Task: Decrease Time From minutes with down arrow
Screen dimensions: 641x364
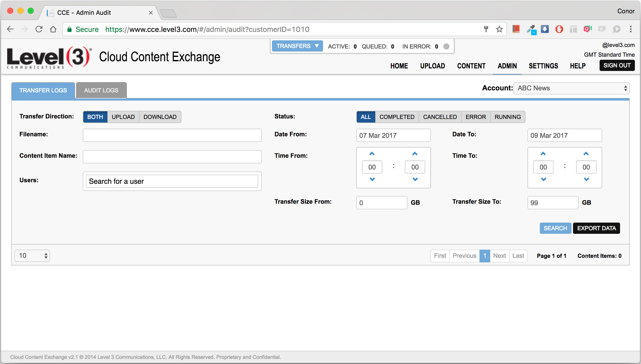Action: tap(415, 179)
